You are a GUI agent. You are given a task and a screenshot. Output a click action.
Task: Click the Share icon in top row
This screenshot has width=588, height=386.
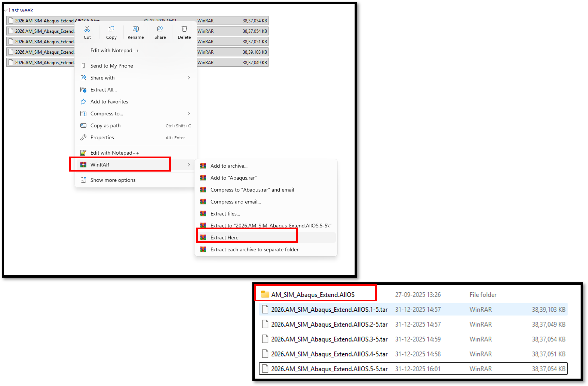[160, 29]
